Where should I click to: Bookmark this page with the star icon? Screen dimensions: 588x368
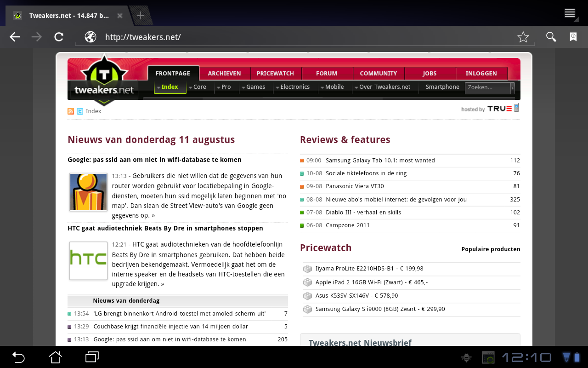point(523,37)
